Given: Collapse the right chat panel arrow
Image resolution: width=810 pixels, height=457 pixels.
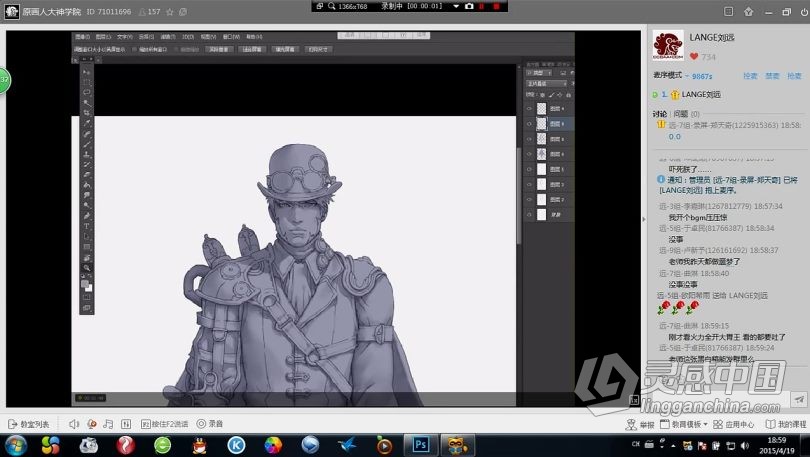Looking at the screenshot, I should pos(644,219).
